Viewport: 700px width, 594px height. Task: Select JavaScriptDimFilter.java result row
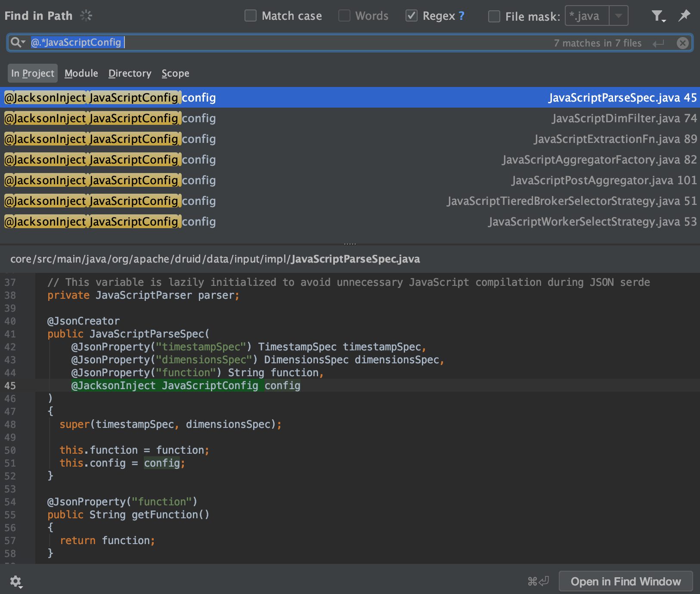350,118
